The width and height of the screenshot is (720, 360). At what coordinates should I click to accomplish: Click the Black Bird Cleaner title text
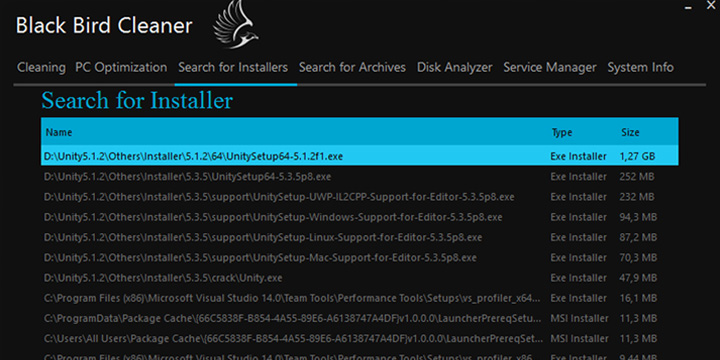tap(104, 25)
